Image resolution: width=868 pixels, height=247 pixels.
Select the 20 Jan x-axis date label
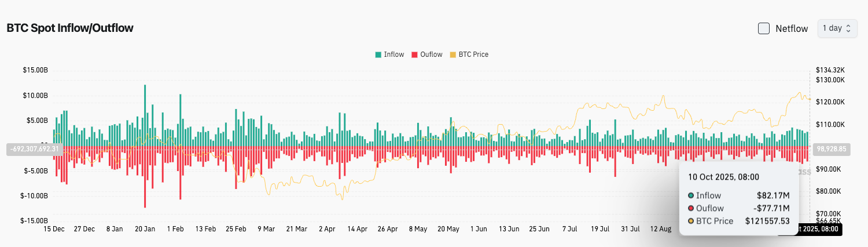coord(145,229)
